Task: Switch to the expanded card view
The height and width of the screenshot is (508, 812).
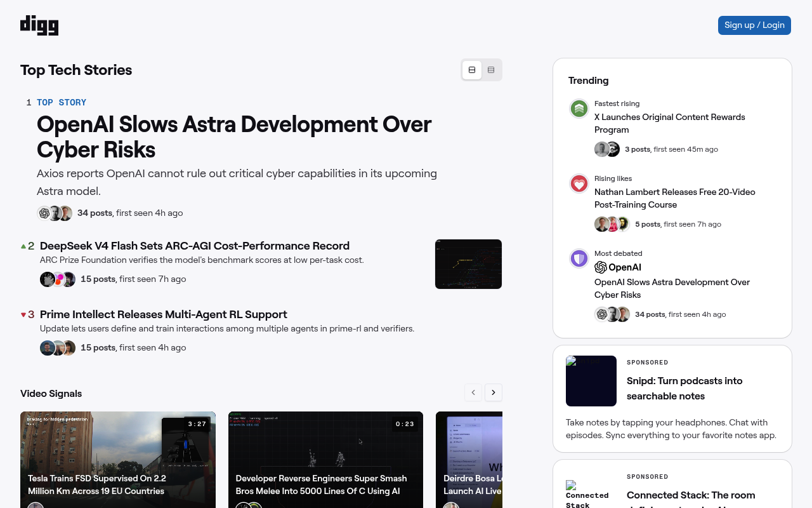Action: 472,70
